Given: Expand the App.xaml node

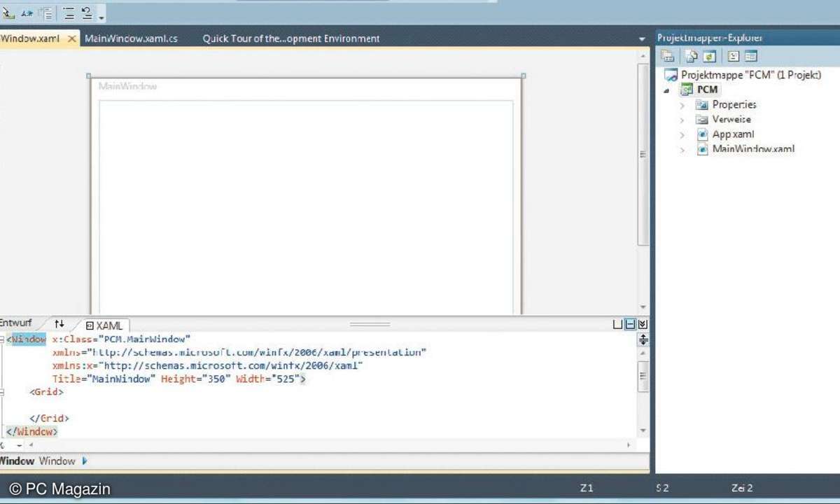Looking at the screenshot, I should point(682,134).
